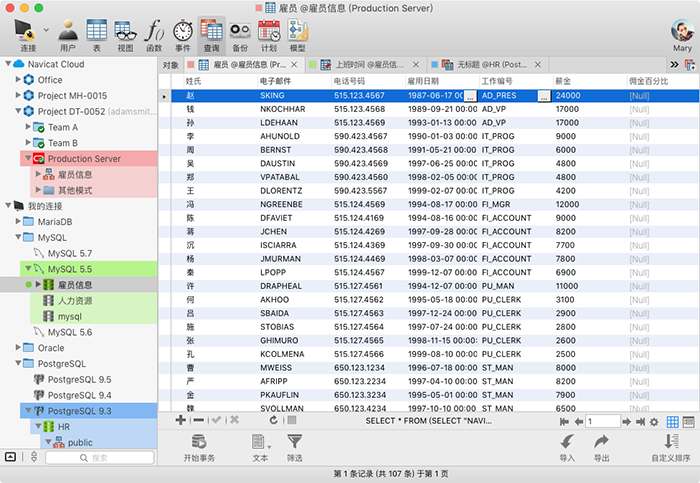Open the connection toolbar dropdown arrow
This screenshot has width=700, height=483.
coord(46,30)
